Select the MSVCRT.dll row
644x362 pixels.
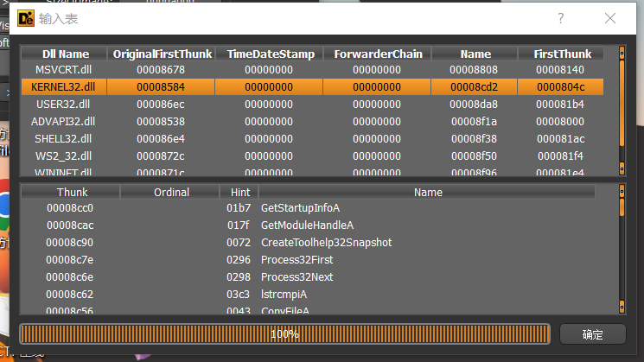coord(312,70)
